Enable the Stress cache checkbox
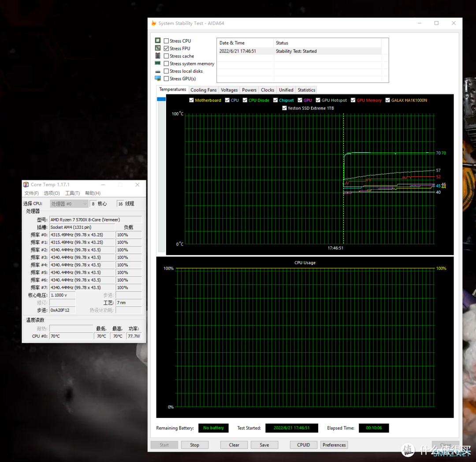The height and width of the screenshot is (462, 476). (166, 56)
